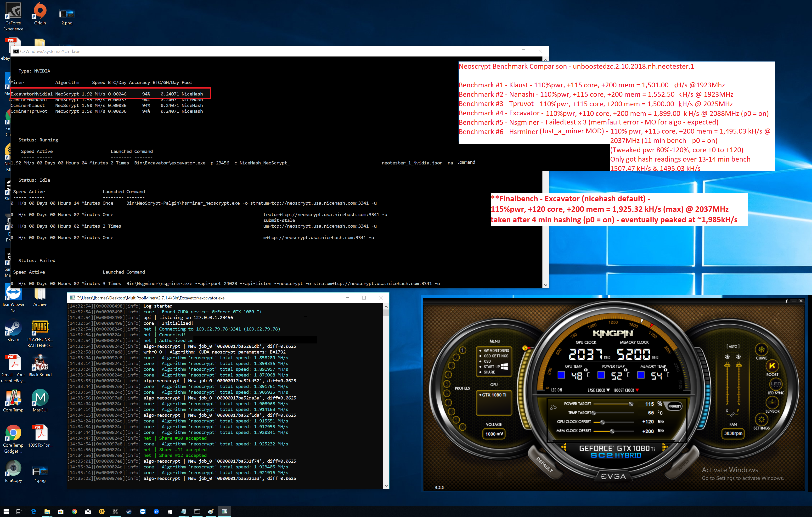This screenshot has height=517, width=812.
Task: Select the 2.png desktop file
Action: click(67, 17)
